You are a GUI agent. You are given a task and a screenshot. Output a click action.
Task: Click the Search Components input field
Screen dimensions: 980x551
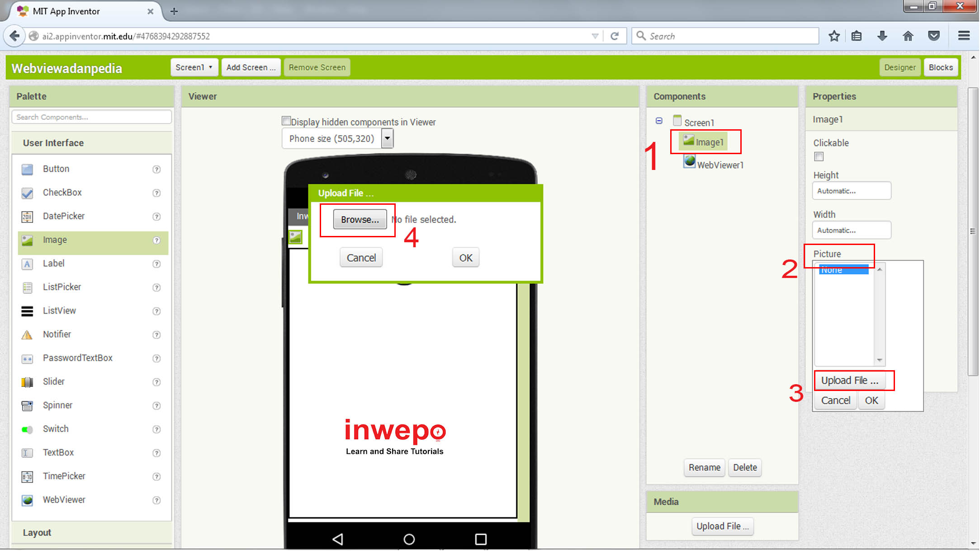91,117
